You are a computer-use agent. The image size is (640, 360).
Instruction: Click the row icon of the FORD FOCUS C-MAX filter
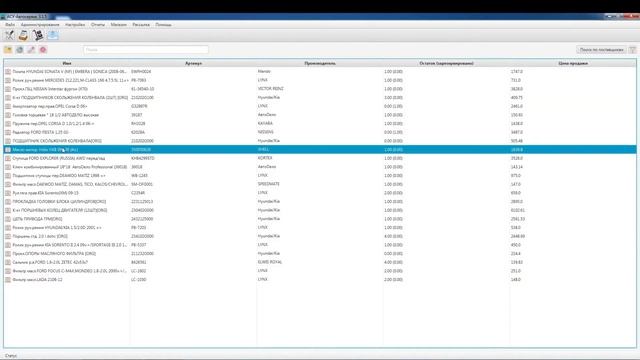click(x=8, y=271)
